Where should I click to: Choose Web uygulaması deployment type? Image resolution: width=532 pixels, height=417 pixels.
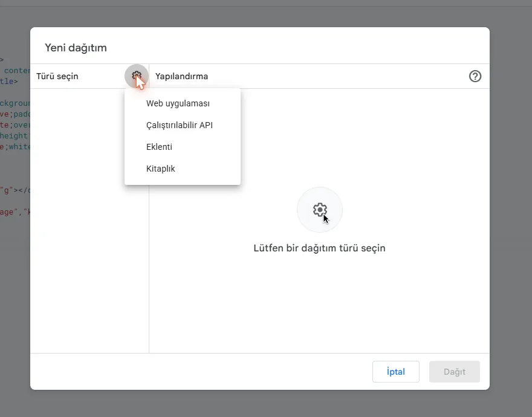[x=183, y=103]
